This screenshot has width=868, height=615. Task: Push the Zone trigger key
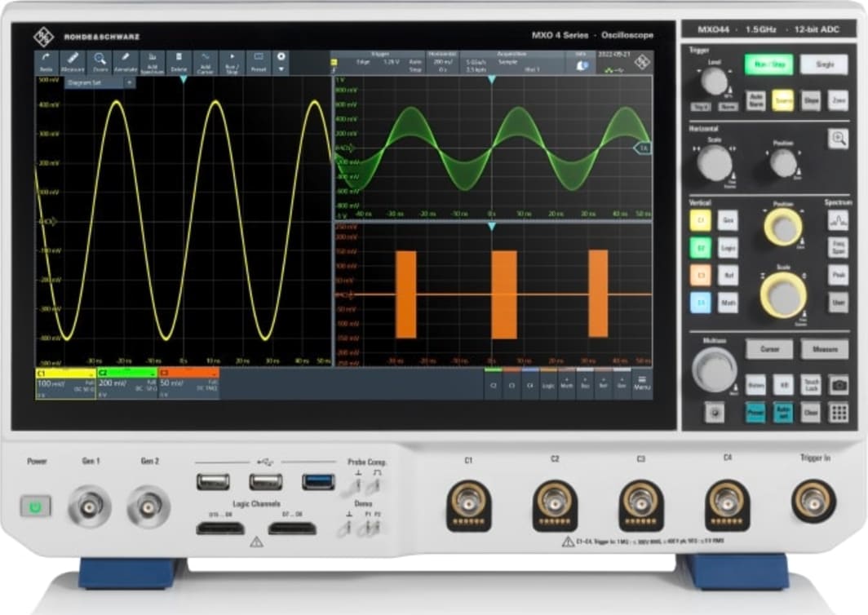point(838,100)
